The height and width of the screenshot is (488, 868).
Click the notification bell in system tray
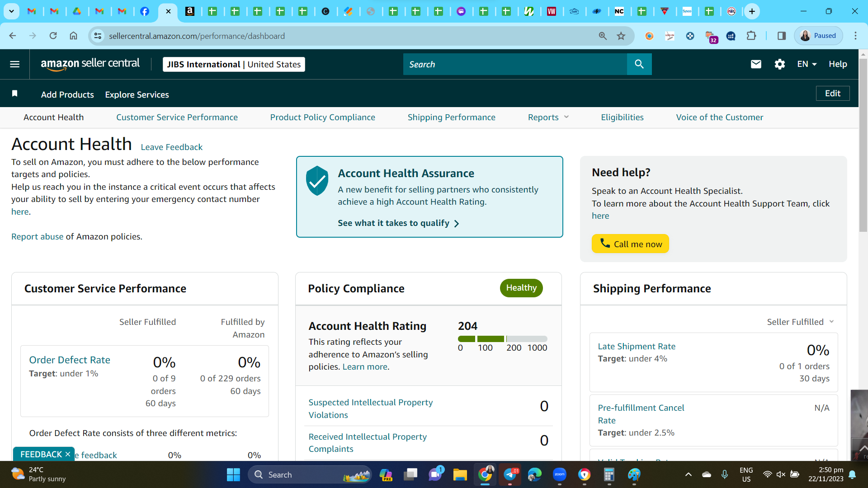pos(852,474)
